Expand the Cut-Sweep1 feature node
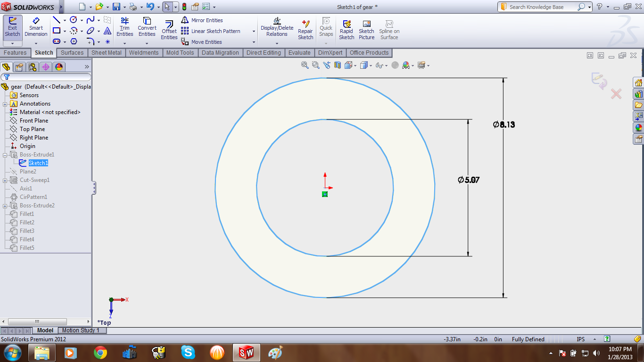This screenshot has width=644, height=362. coord(5,180)
